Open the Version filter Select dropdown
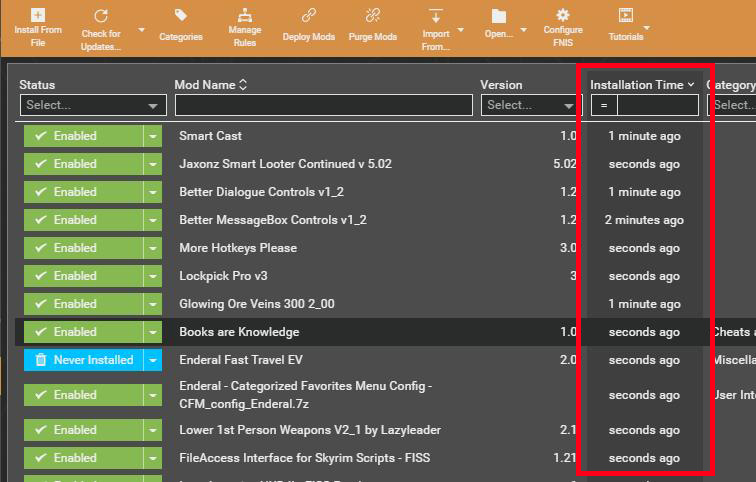The image size is (756, 482). click(531, 105)
